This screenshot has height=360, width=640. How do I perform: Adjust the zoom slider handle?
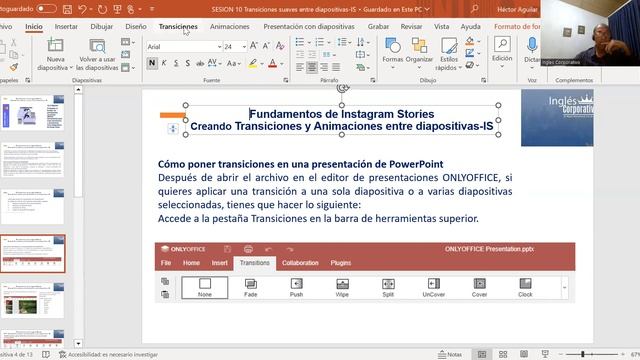coord(583,354)
